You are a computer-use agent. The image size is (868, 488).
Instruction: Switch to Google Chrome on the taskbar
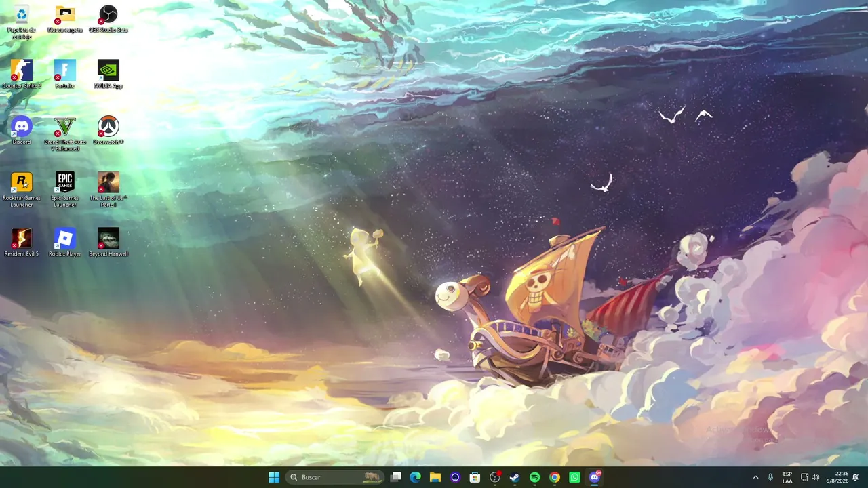(x=555, y=477)
